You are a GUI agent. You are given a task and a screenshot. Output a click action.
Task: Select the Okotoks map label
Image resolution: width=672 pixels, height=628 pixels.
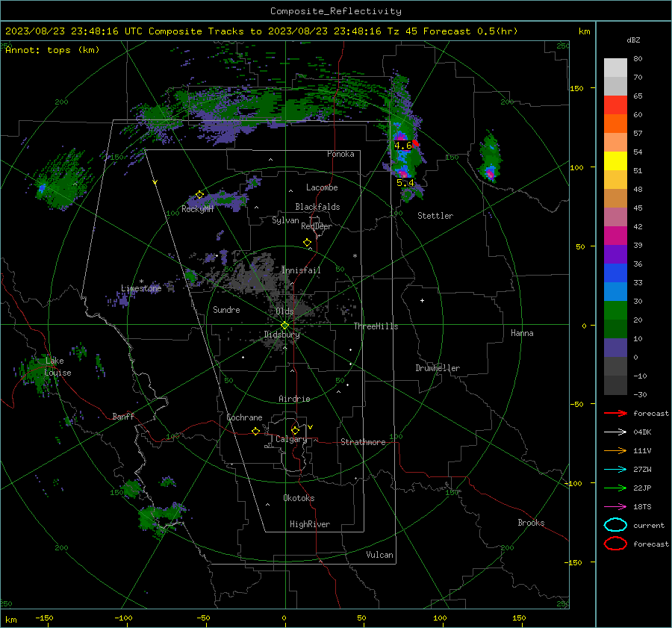299,497
